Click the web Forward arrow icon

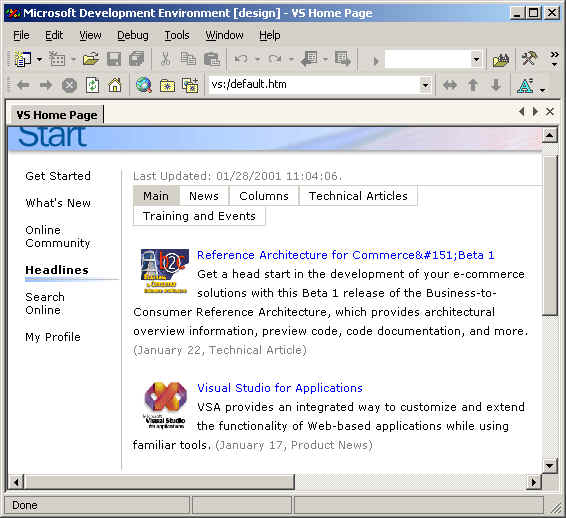(46, 85)
